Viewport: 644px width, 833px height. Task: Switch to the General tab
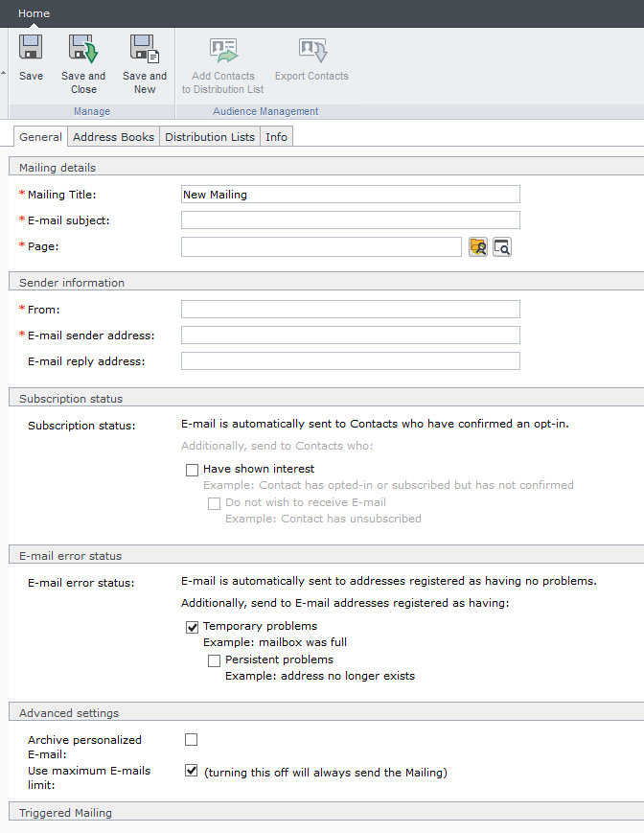(x=40, y=136)
